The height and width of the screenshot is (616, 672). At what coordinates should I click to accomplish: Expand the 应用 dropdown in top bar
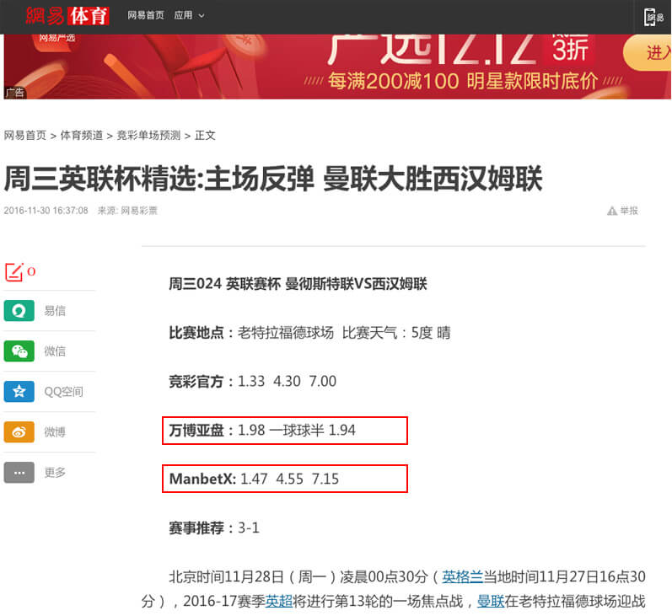click(189, 16)
